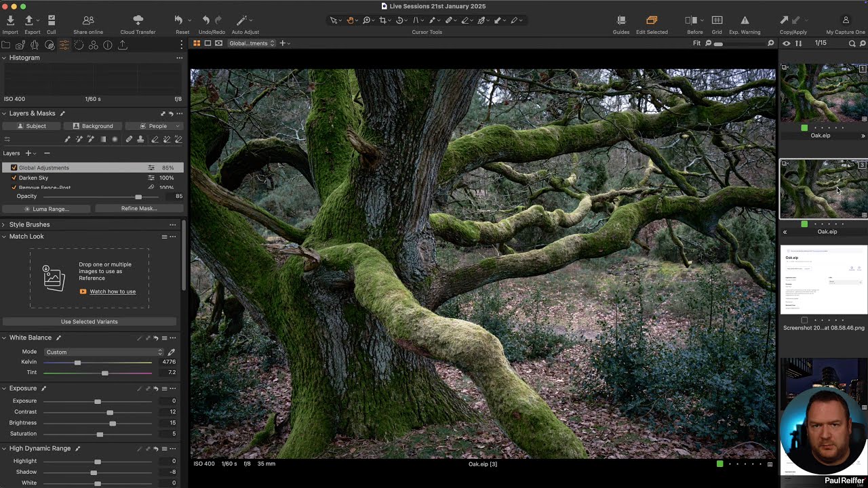Click the Refine Mask button

[138, 209]
